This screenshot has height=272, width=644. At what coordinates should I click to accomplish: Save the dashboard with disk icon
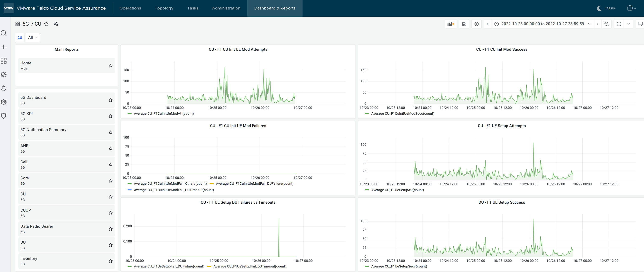(x=464, y=24)
